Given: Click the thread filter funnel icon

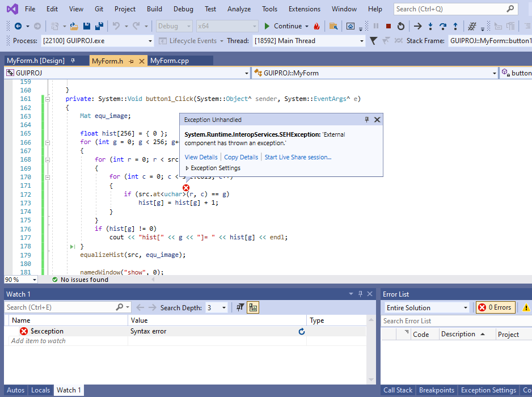Looking at the screenshot, I should click(x=373, y=41).
